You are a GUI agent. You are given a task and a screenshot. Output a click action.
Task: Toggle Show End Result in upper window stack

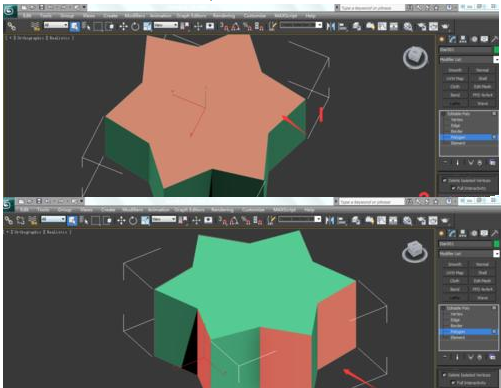[457, 163]
